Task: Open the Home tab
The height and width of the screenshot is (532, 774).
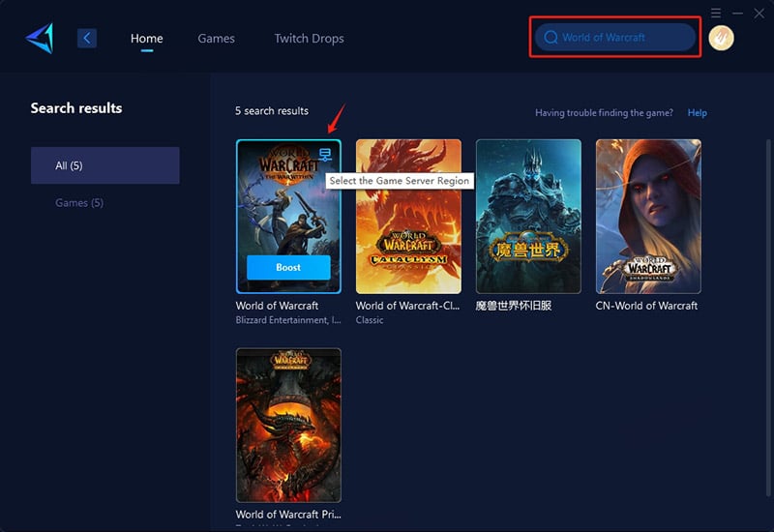Action: point(147,38)
